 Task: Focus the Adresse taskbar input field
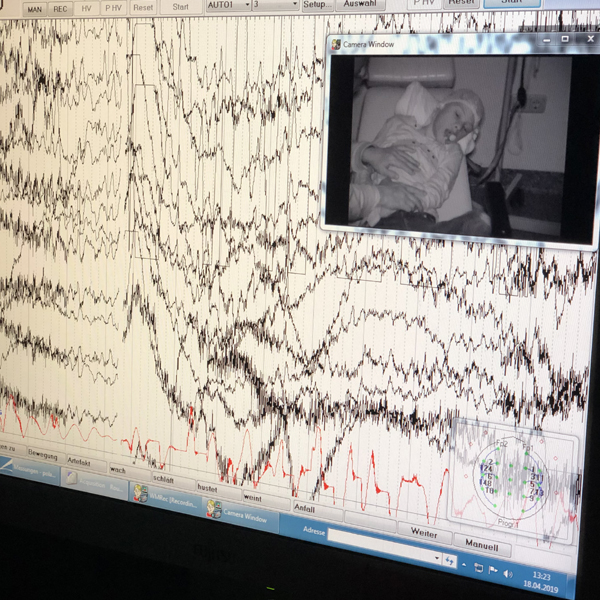385,545
